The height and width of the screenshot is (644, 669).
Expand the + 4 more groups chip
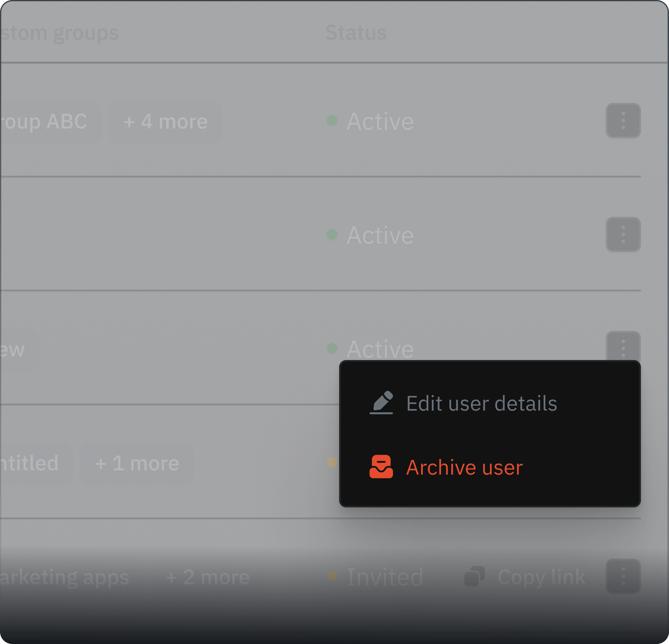pos(165,121)
